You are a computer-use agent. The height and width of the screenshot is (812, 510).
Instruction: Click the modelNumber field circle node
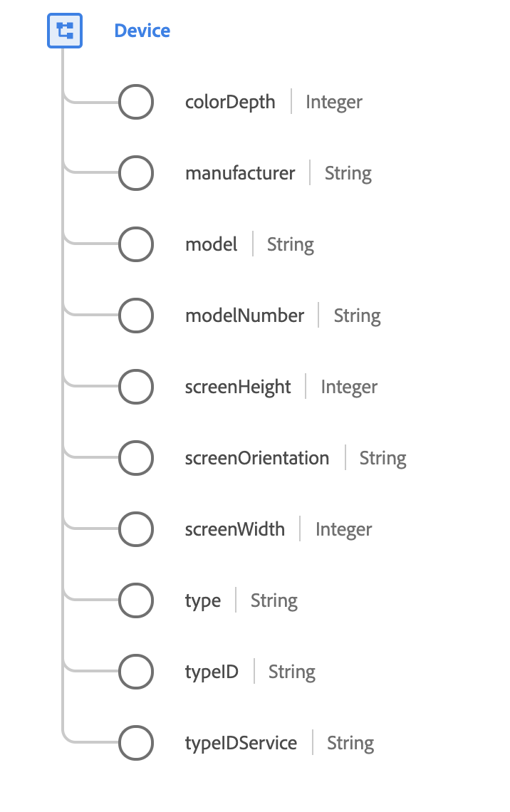[x=135, y=316]
